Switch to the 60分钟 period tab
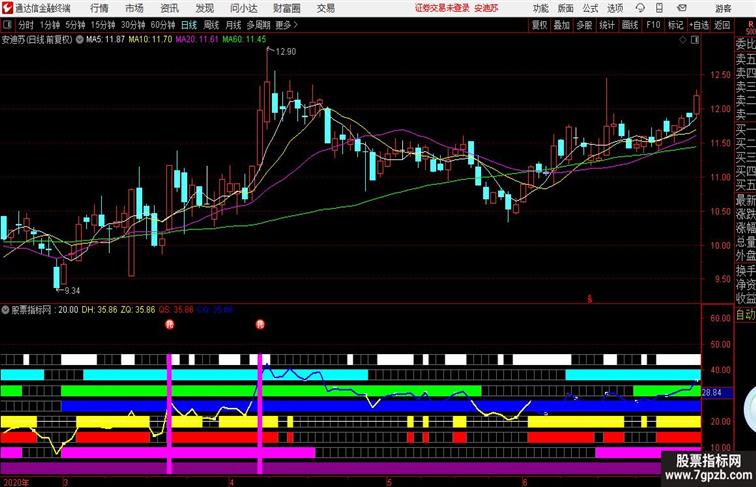This screenshot has height=487, width=756. coord(163,25)
